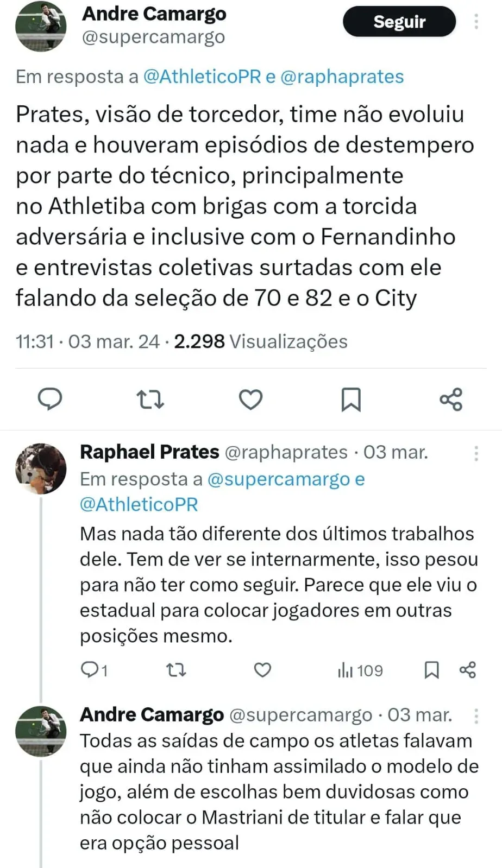The height and width of the screenshot is (868, 502).
Task: Open the @AthleticoPR mention in header
Action: (x=202, y=77)
